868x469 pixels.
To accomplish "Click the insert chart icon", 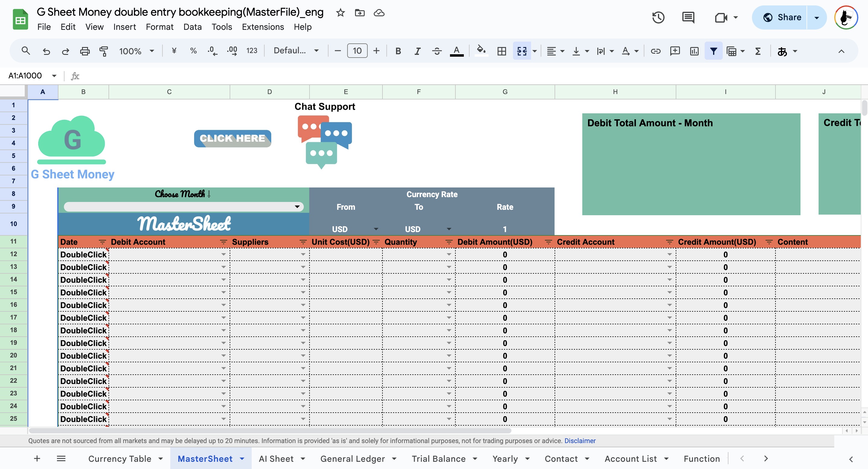I will [x=694, y=51].
